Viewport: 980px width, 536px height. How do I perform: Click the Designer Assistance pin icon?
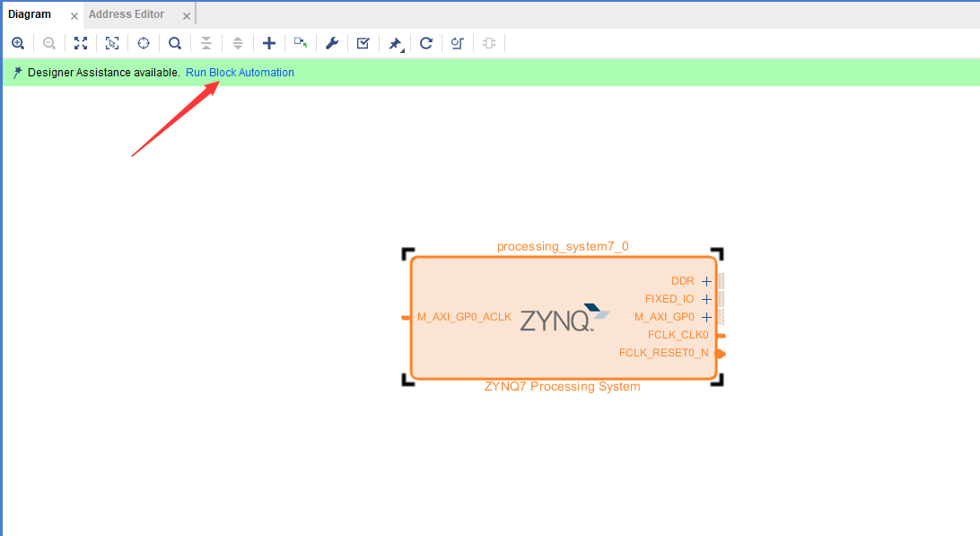point(17,73)
